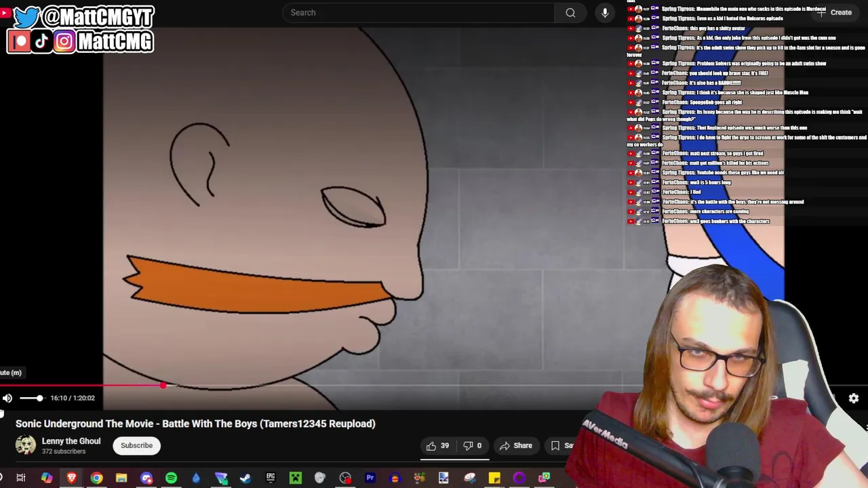The height and width of the screenshot is (488, 868).
Task: Click the video title text
Action: 195,424
